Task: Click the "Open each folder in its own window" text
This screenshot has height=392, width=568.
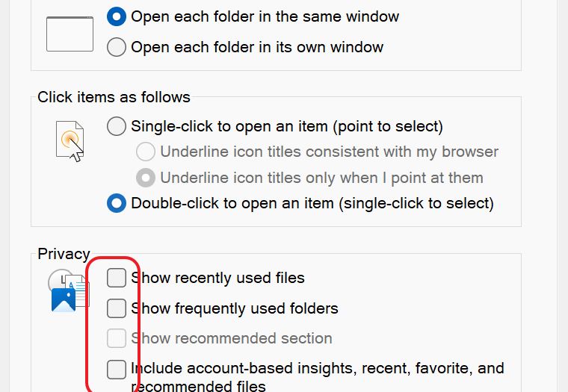Action: 257,47
